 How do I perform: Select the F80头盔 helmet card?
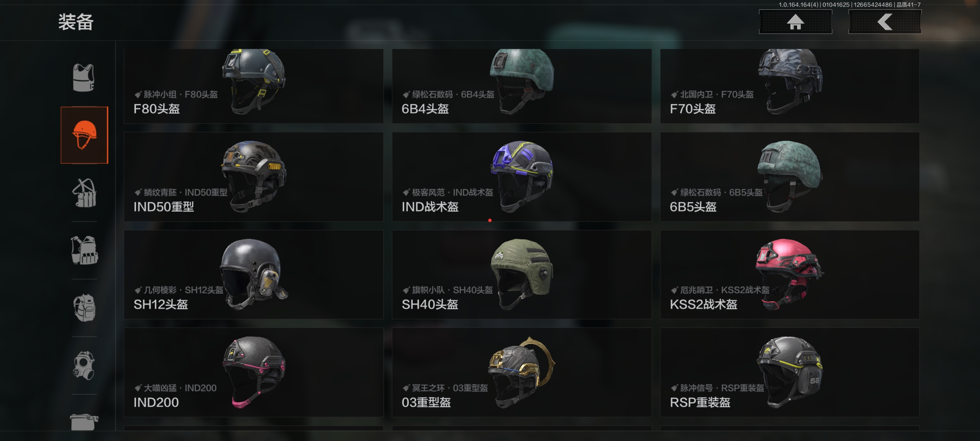click(x=254, y=86)
